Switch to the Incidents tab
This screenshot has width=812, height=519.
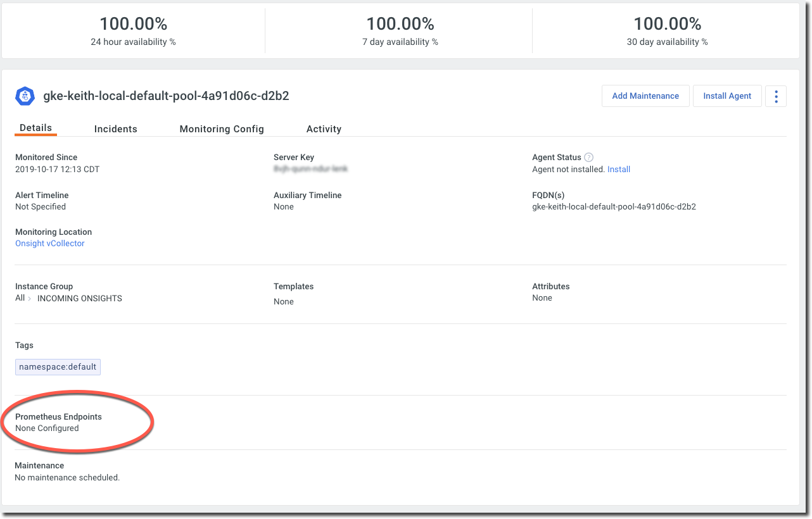coord(115,129)
